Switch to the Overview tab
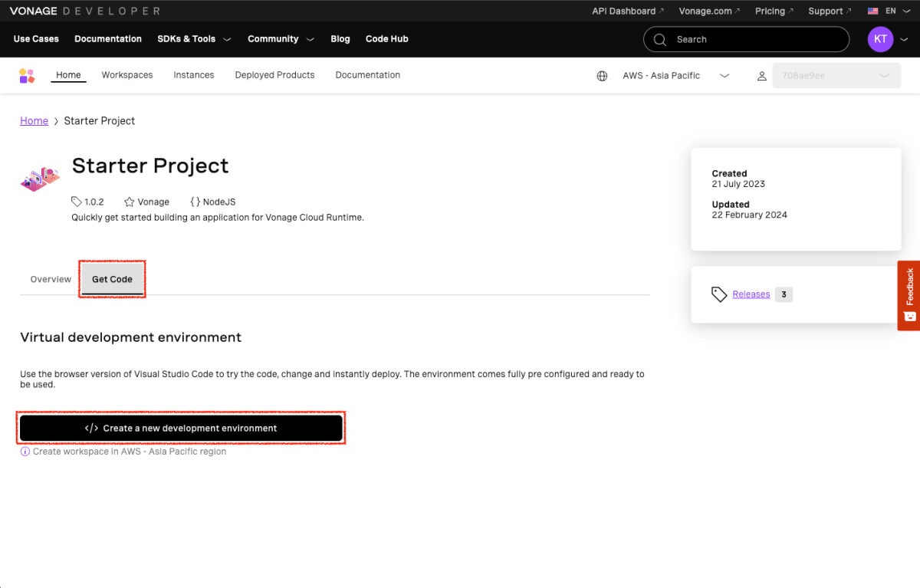The image size is (920, 588). tap(51, 279)
